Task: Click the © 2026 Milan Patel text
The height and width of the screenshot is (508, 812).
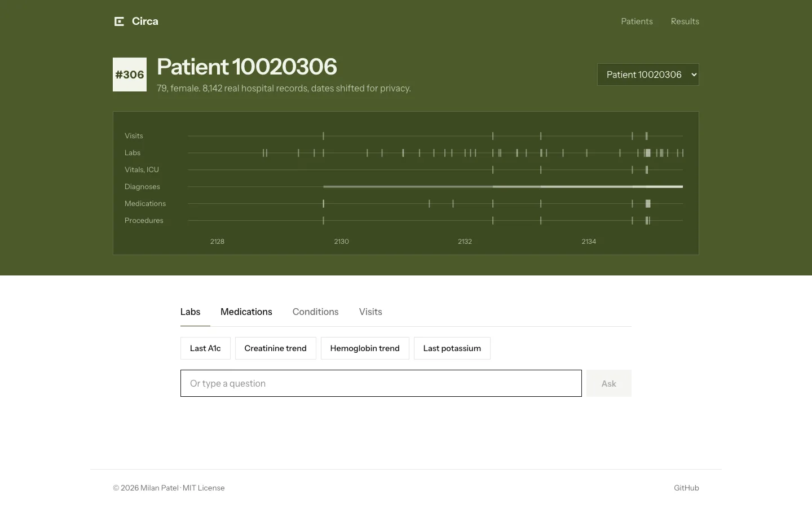Action: 145,488
